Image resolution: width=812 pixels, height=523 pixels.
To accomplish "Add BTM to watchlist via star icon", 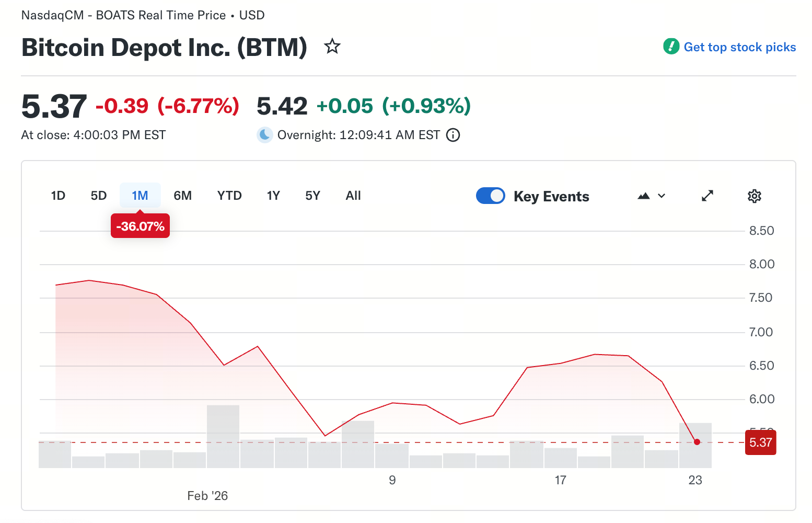I will [332, 47].
